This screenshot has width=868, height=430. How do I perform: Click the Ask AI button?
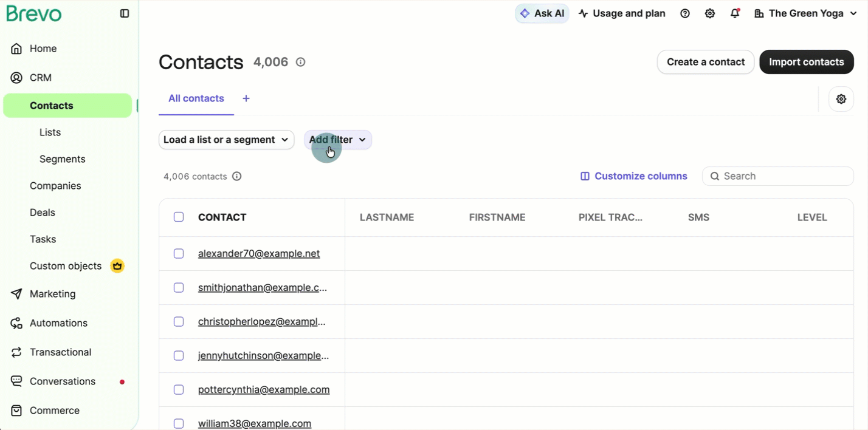[x=542, y=13]
